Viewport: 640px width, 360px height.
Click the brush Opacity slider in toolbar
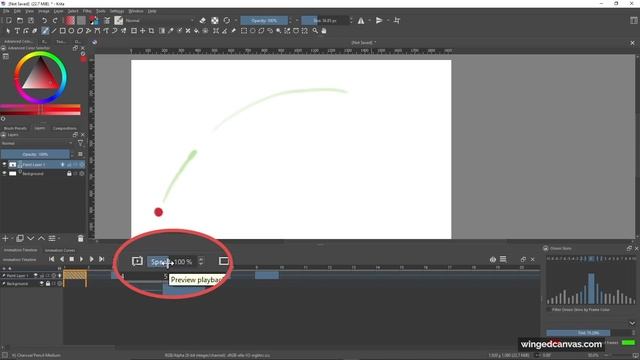pyautogui.click(x=264, y=20)
